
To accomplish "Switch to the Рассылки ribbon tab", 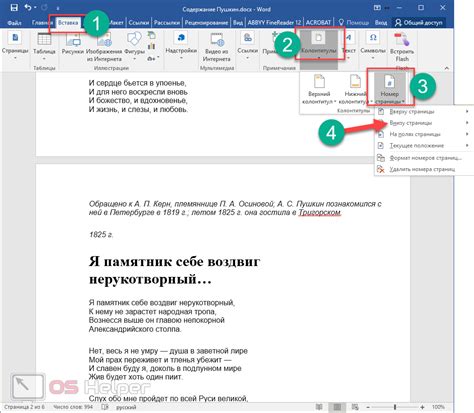I will [x=167, y=23].
